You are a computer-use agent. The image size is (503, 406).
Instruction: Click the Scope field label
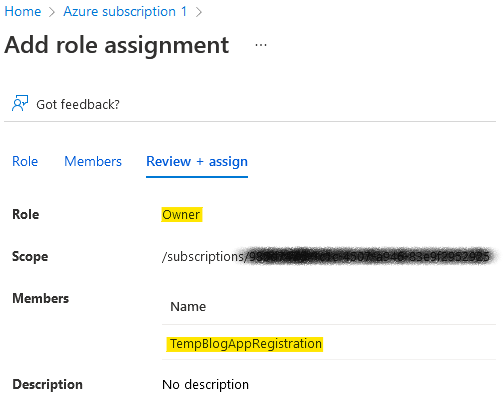click(30, 257)
